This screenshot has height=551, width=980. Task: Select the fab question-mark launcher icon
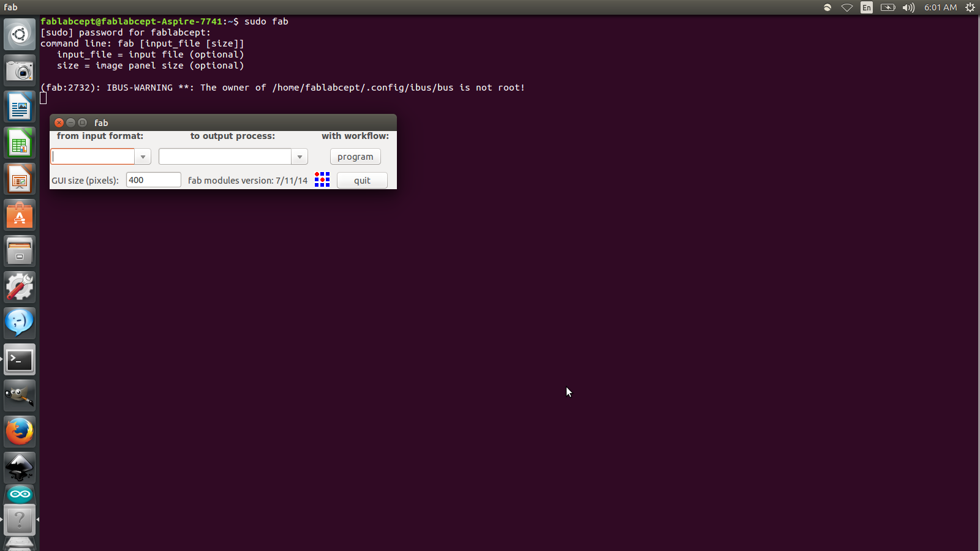[x=20, y=520]
